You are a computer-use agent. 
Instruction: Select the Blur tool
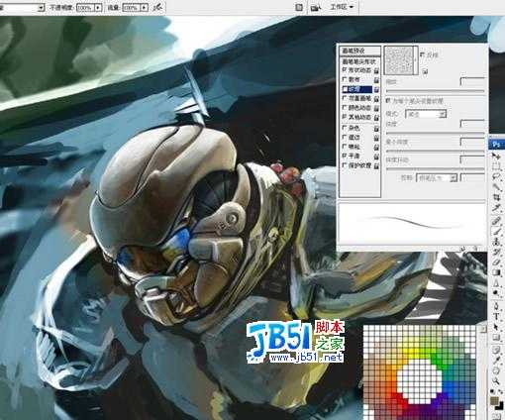(497, 283)
